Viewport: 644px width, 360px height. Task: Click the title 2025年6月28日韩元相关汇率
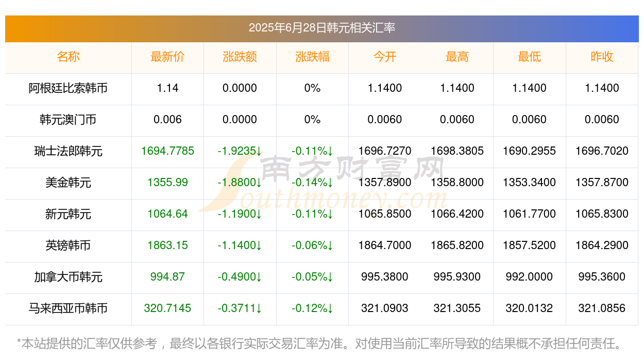pyautogui.click(x=321, y=28)
